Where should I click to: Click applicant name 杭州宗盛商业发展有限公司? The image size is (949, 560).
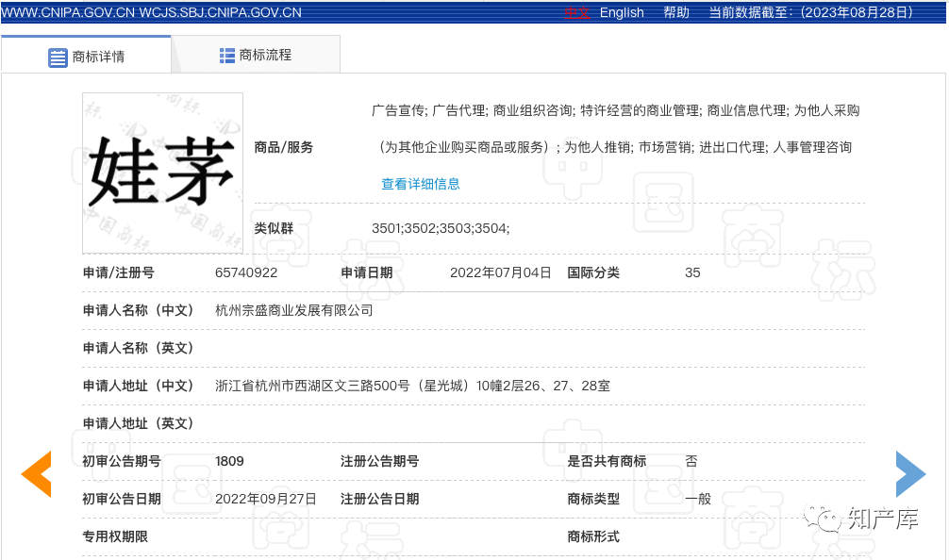(294, 310)
